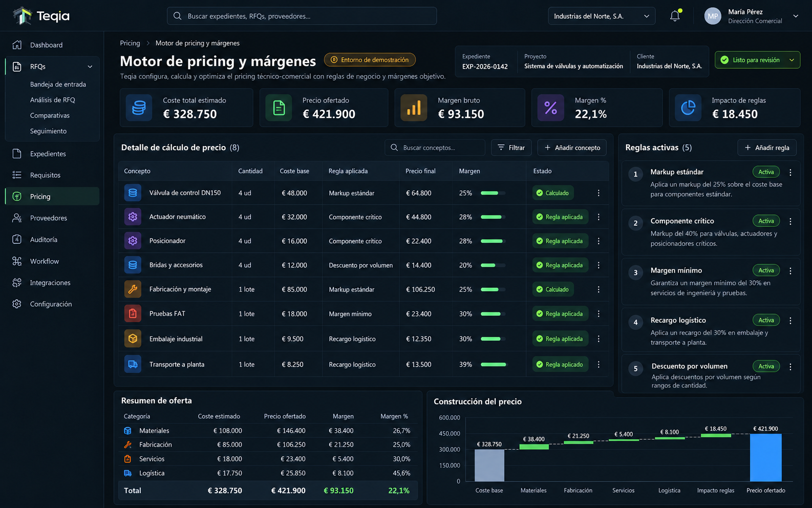Open Seguimiento submenu item
The height and width of the screenshot is (508, 812).
point(48,131)
